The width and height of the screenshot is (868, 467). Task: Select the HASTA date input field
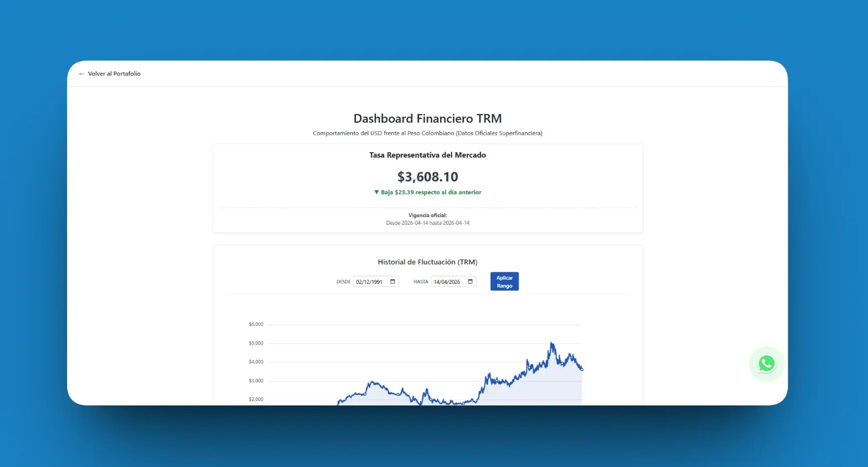(448, 281)
